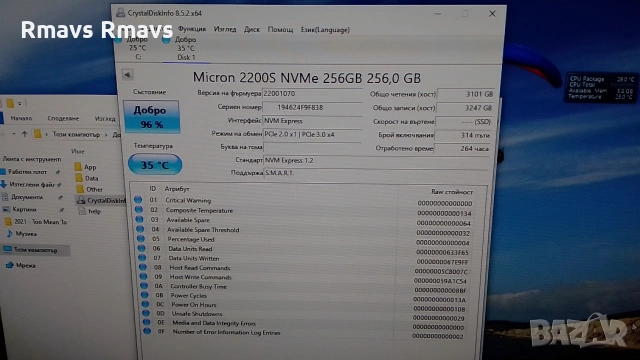The image size is (640, 360).
Task: Click the total host writes value 3247 GB
Action: click(x=465, y=108)
